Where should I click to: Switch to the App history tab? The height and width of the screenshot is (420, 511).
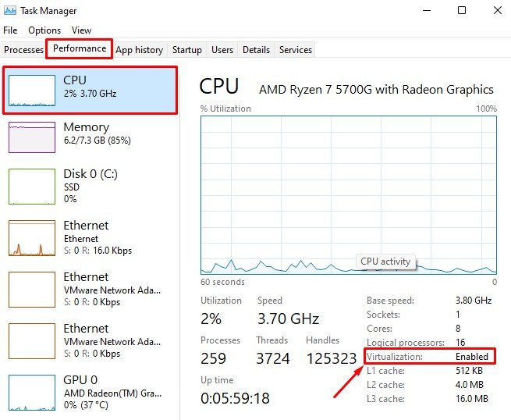click(x=139, y=50)
